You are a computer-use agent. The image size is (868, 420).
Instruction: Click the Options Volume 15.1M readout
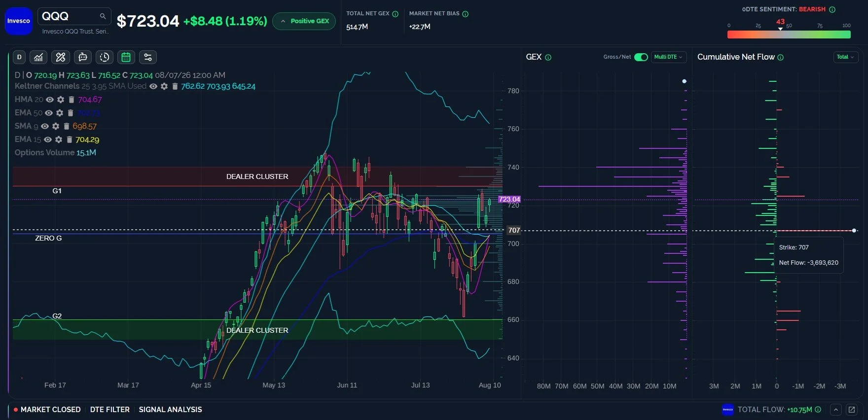coord(55,153)
